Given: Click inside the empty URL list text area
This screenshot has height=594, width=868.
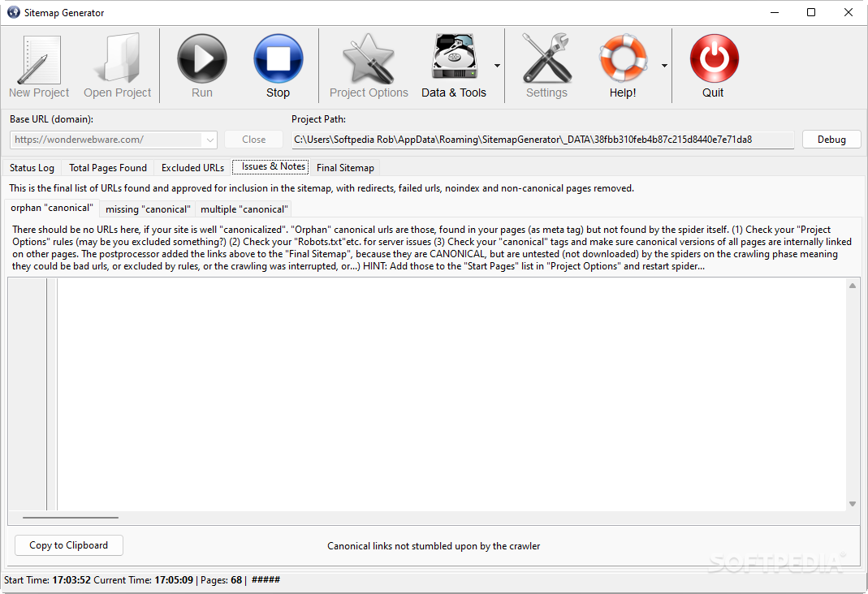Looking at the screenshot, I should 452,394.
